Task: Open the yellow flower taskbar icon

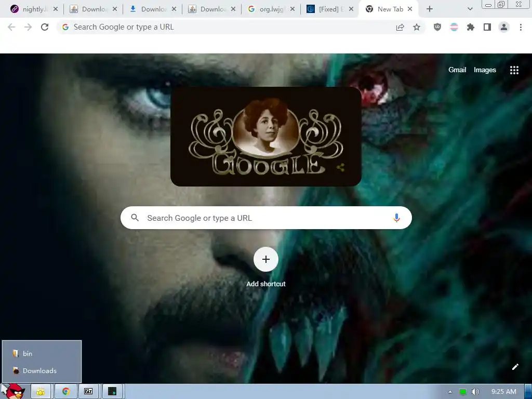Action: coord(41,392)
